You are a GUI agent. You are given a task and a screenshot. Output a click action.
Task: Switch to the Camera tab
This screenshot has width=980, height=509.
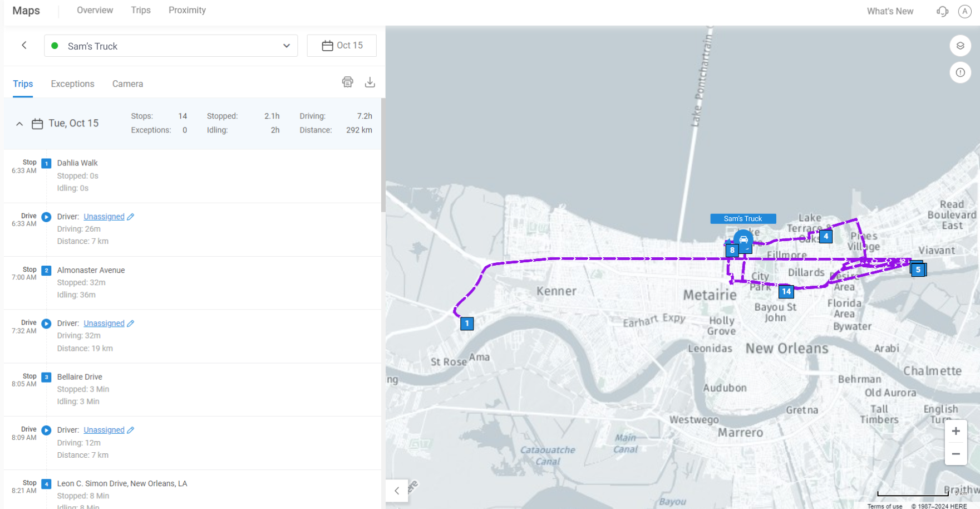pos(127,84)
